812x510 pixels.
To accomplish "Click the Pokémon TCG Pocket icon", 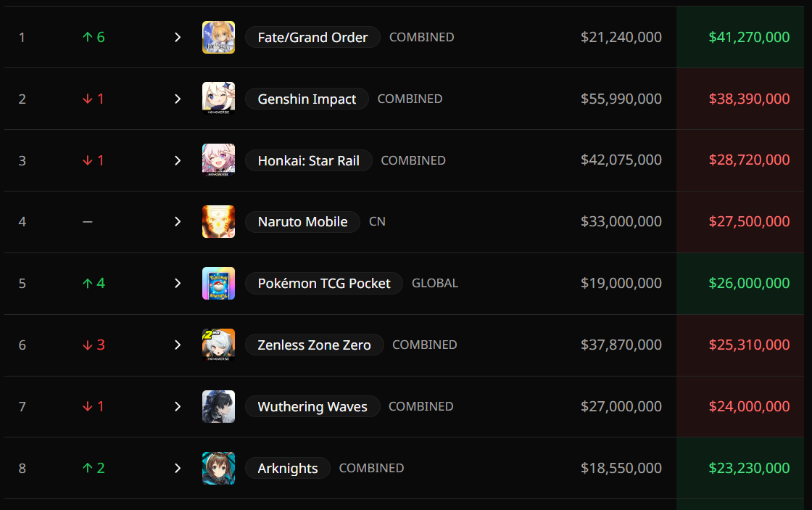I will (x=218, y=284).
